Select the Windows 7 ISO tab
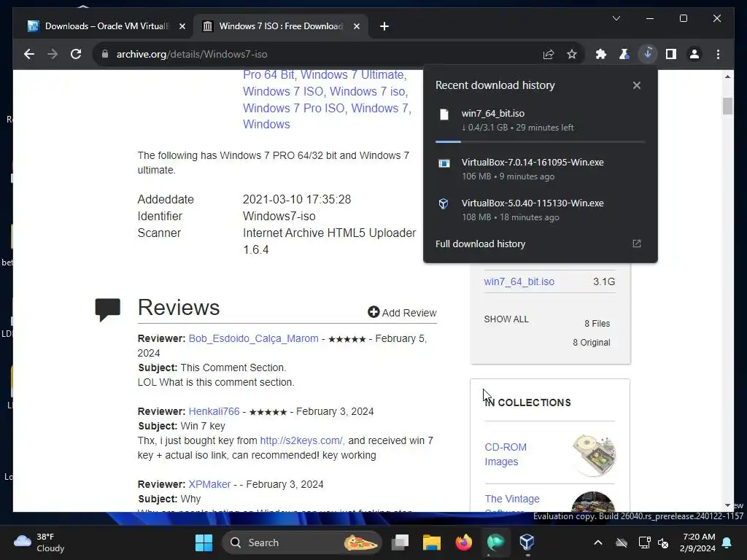Viewport: 747px width, 560px height. (280, 26)
